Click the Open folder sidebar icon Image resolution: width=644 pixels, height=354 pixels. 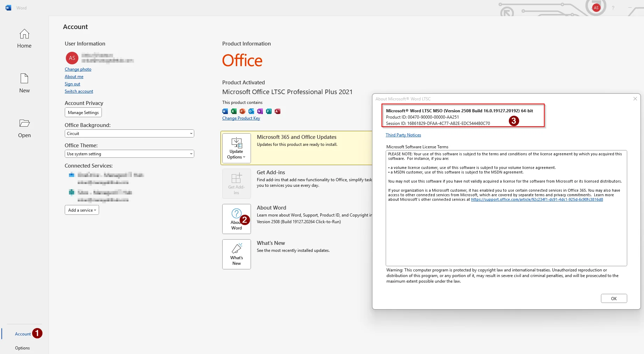(x=24, y=123)
